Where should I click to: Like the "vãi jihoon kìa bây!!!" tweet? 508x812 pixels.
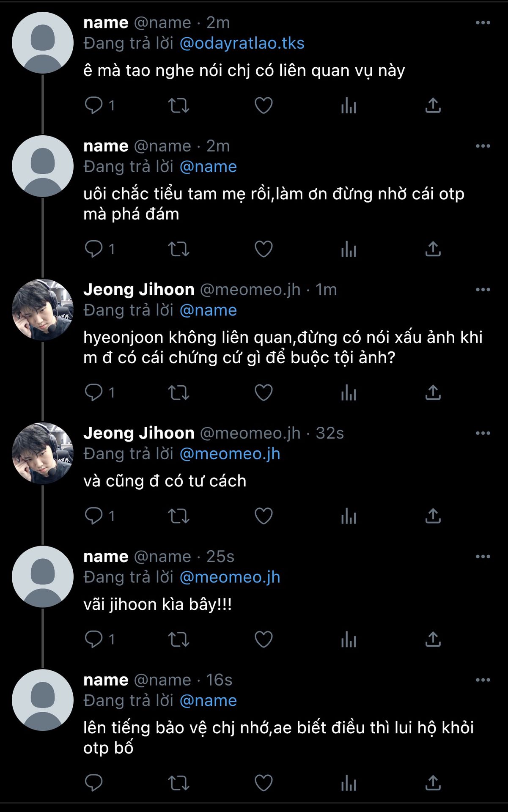click(264, 639)
